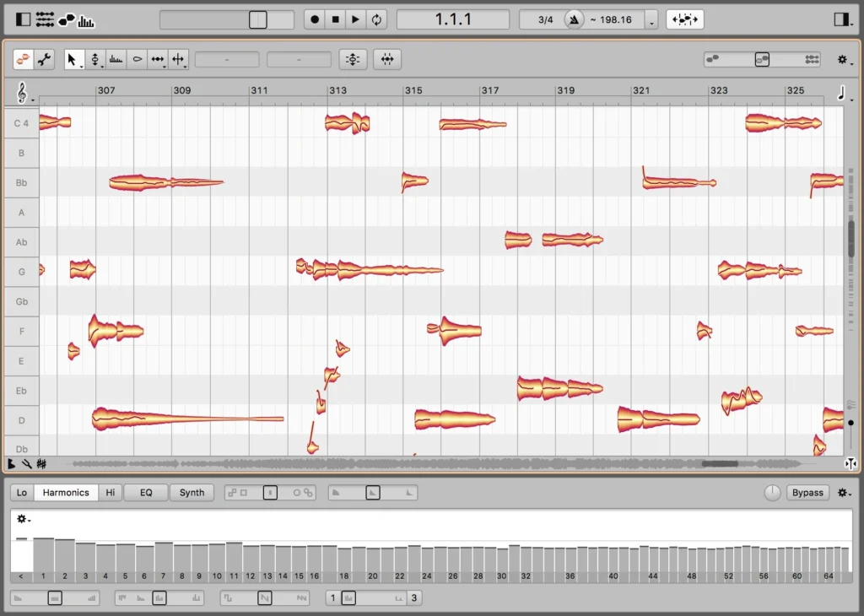
Task: Select the Timing tool
Action: click(x=159, y=59)
